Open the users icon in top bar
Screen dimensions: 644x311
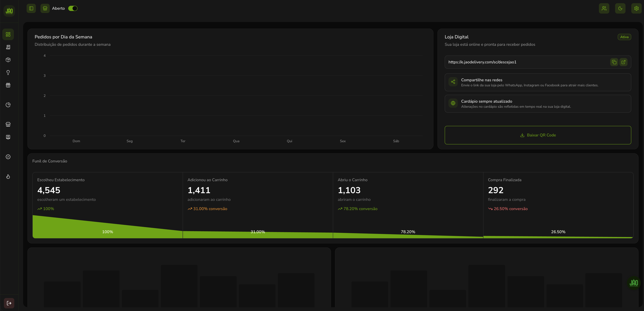tap(604, 9)
